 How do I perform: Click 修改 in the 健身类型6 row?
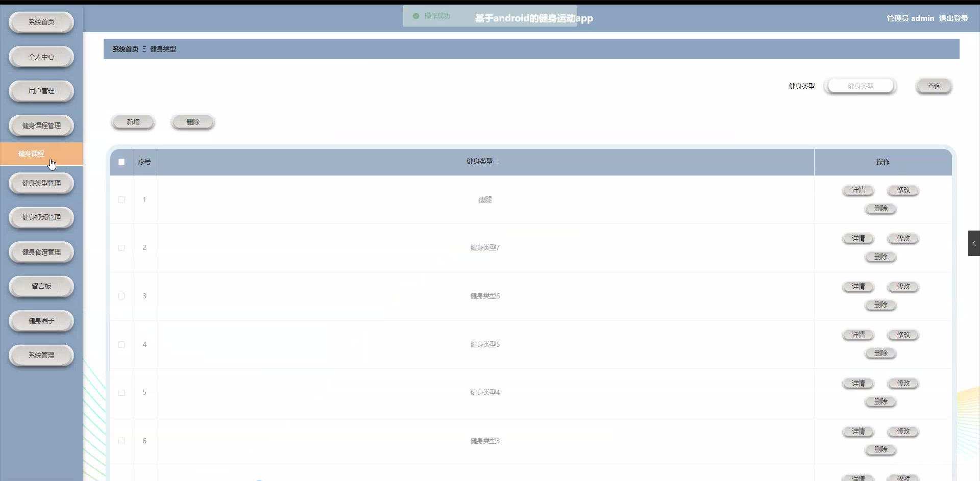[x=903, y=287]
